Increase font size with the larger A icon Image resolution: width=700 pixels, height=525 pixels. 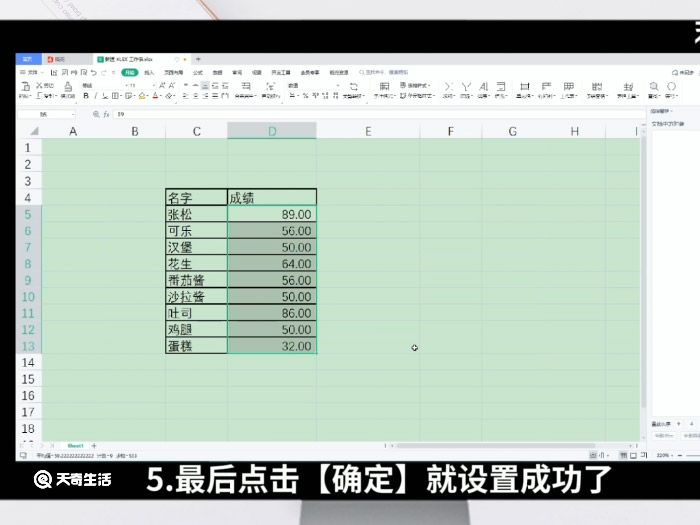(x=162, y=85)
